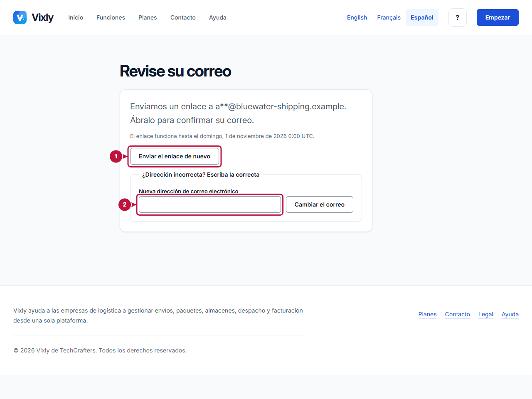Click the Empezar button
The height and width of the screenshot is (399, 532).
tap(498, 17)
